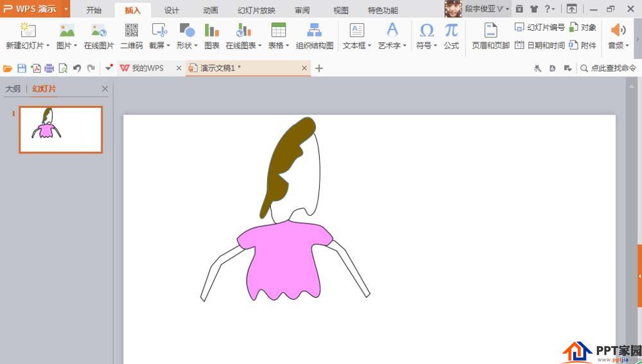Open the 幻灯片放映 slideshow tab
Screen dimensions: 642x364
(x=256, y=10)
